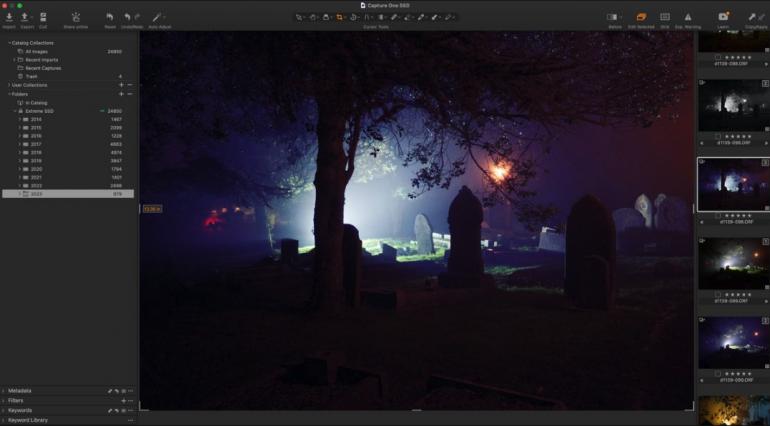Select the 2016 folder

tap(68, 136)
